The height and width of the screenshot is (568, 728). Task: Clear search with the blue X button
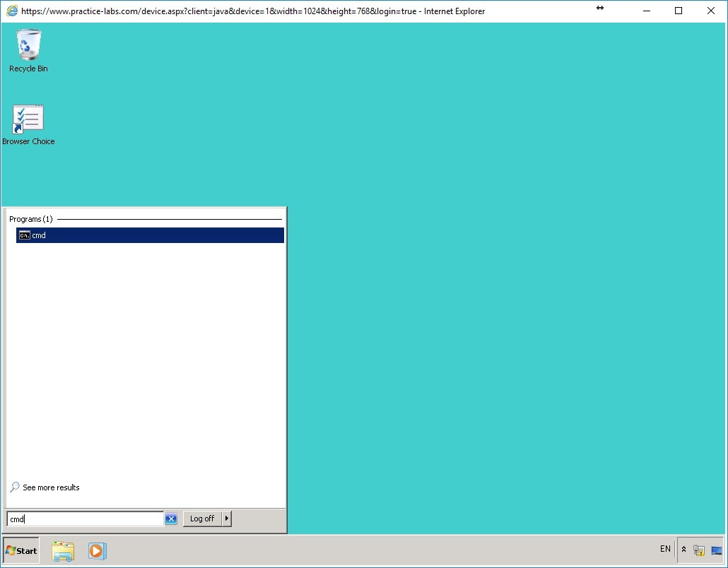pyautogui.click(x=170, y=518)
